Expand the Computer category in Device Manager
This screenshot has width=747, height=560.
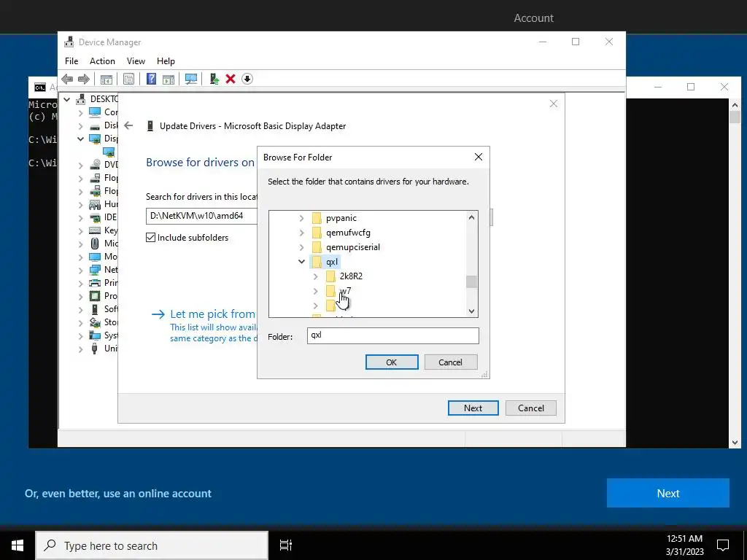[80, 112]
